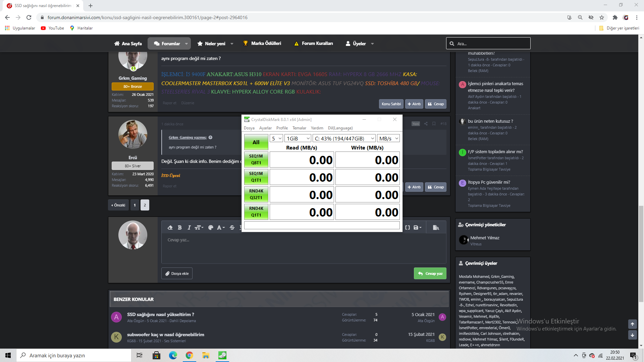Click the Cevap yaz submit button
The image size is (644, 362).
tap(430, 274)
